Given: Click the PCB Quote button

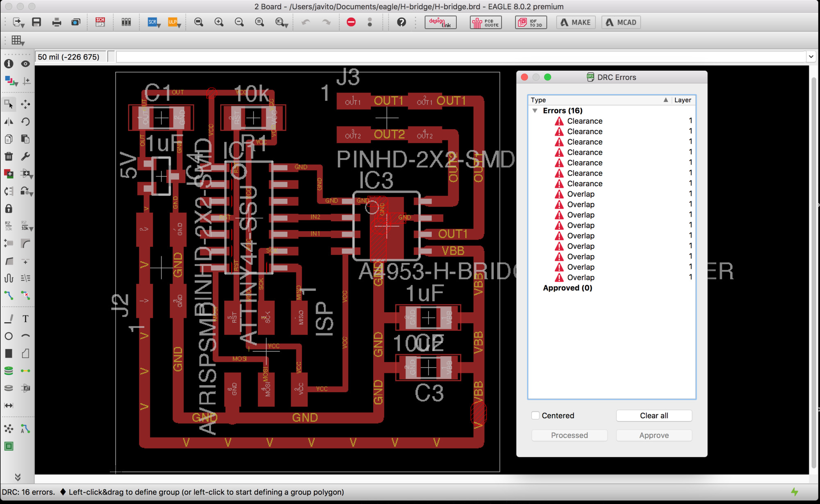Looking at the screenshot, I should coord(485,22).
